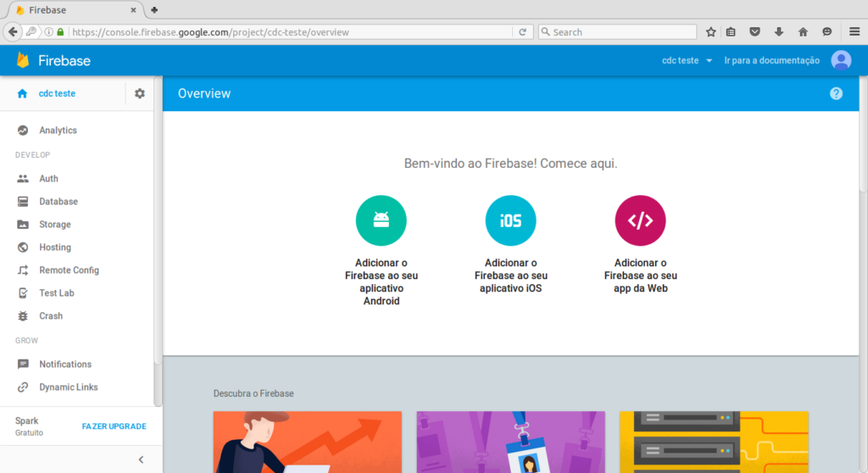The height and width of the screenshot is (473, 868).
Task: Click the Crash bug icon
Action: (x=23, y=315)
